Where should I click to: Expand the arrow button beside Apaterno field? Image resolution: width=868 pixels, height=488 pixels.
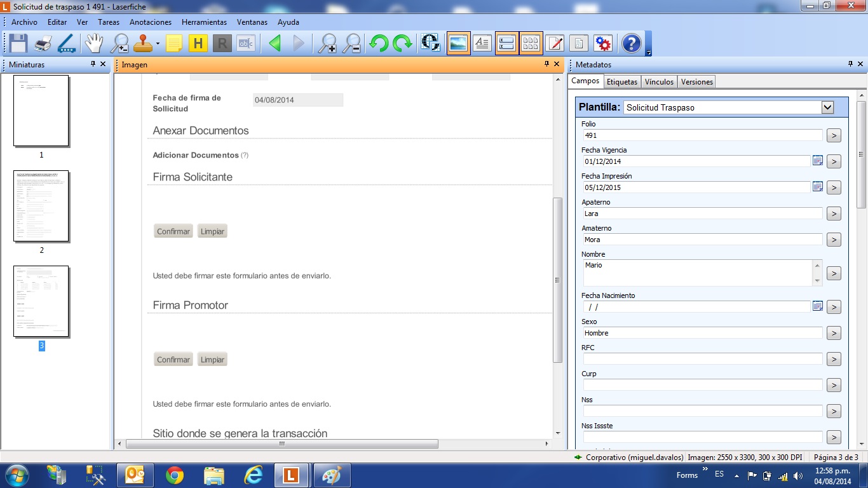pos(834,213)
